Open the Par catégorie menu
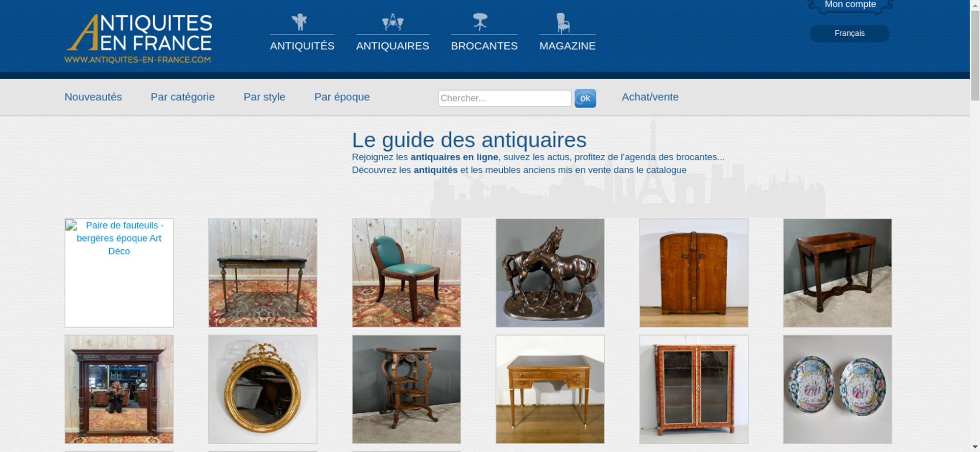 coord(183,97)
